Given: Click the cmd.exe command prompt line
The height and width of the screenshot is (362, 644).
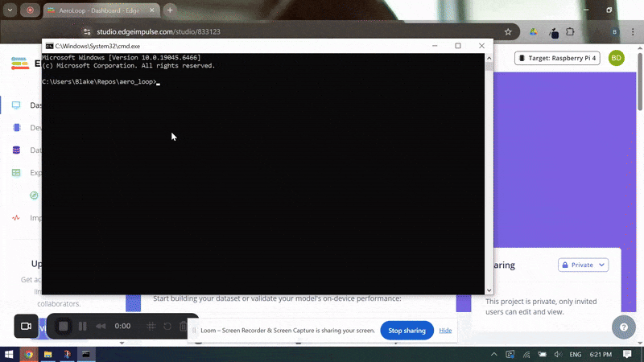Looking at the screenshot, I should (x=101, y=82).
